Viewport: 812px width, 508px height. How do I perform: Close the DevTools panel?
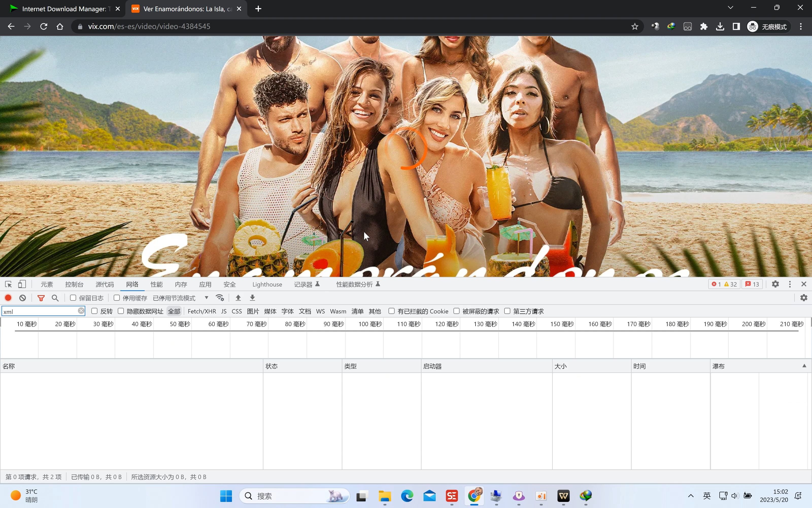coord(804,284)
